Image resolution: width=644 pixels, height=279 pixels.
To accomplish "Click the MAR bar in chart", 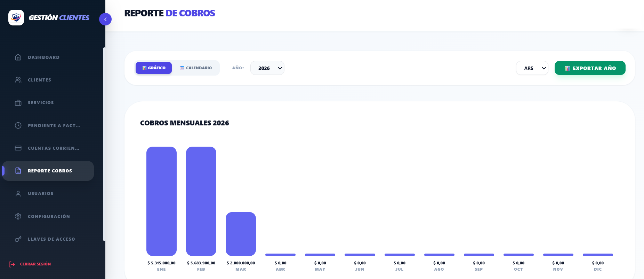I will pos(241,234).
